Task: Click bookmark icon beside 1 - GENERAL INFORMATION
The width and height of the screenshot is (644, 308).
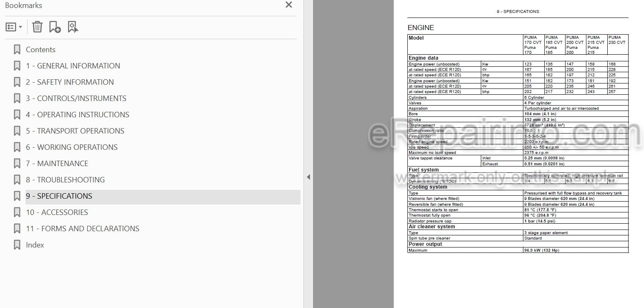Action: coord(17,66)
